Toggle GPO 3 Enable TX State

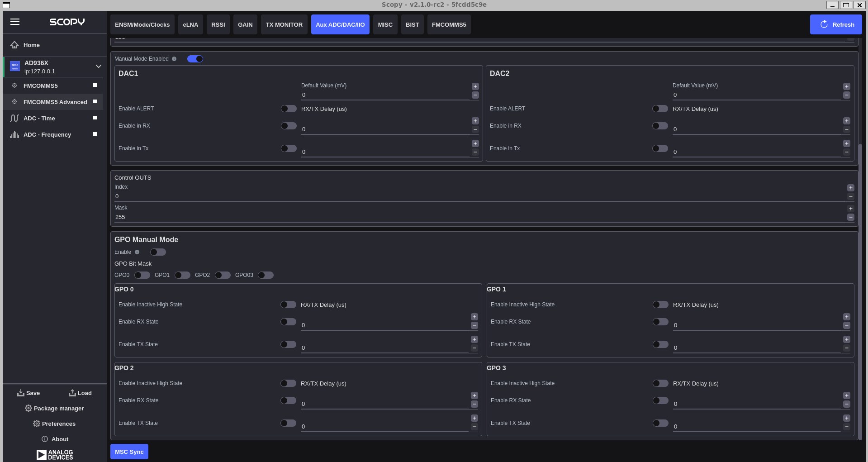tap(660, 423)
